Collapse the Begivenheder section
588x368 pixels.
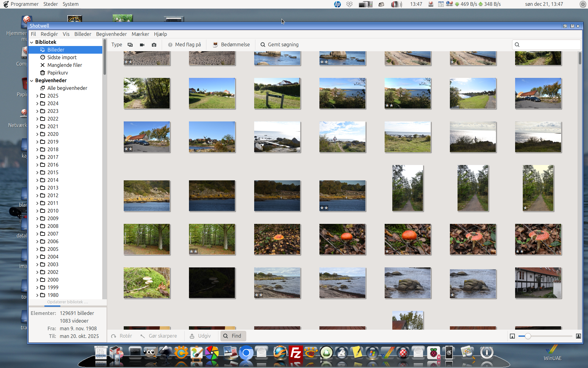coord(32,81)
